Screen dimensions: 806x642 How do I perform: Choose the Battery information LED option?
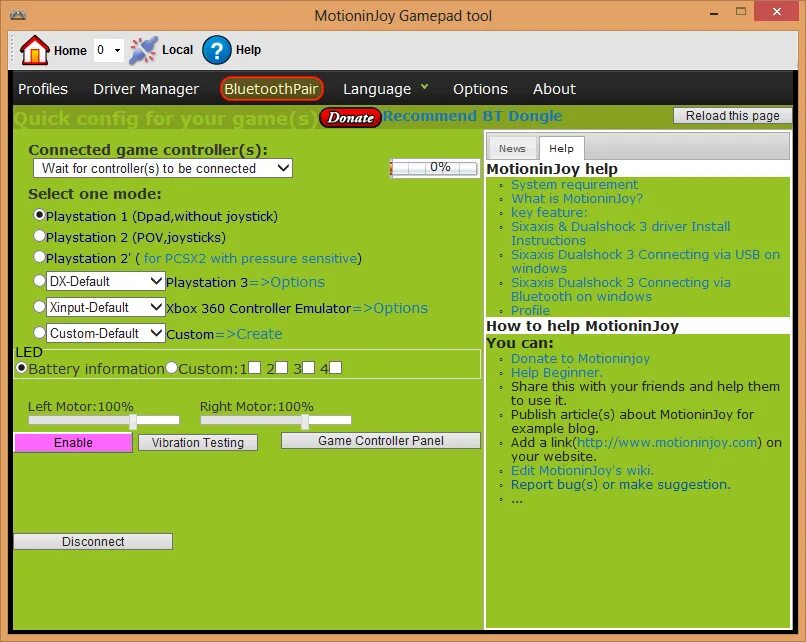21,368
